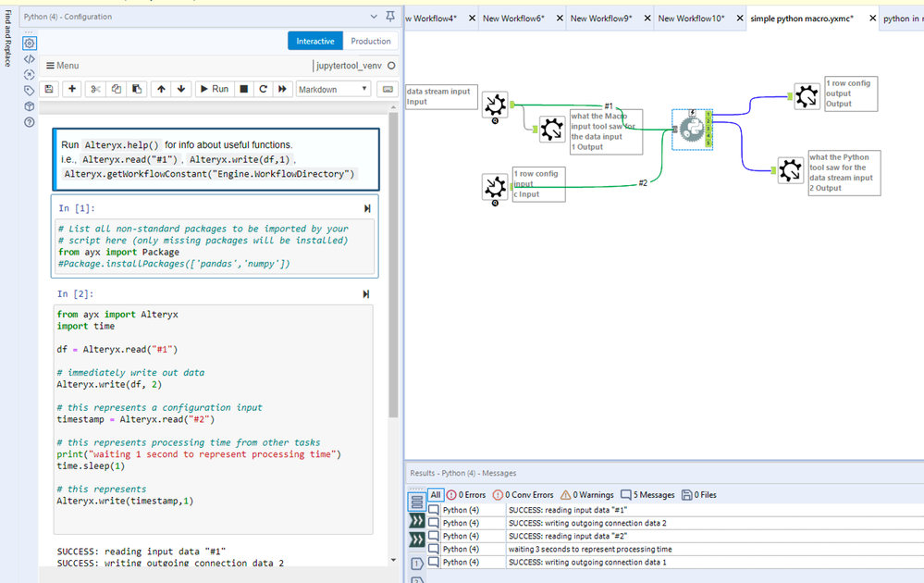Save the notebook with the floppy disk icon
The height and width of the screenshot is (583, 924).
(50, 89)
